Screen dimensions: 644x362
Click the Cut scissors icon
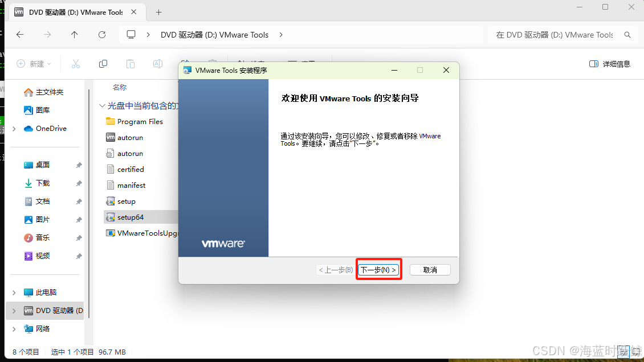tap(76, 64)
